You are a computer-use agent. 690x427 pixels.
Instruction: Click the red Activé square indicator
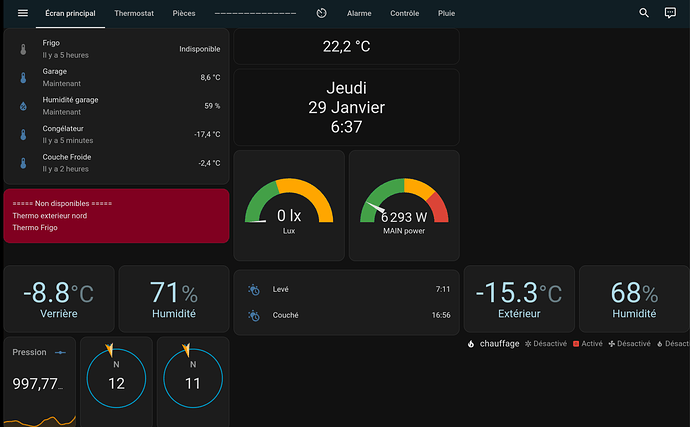(576, 344)
